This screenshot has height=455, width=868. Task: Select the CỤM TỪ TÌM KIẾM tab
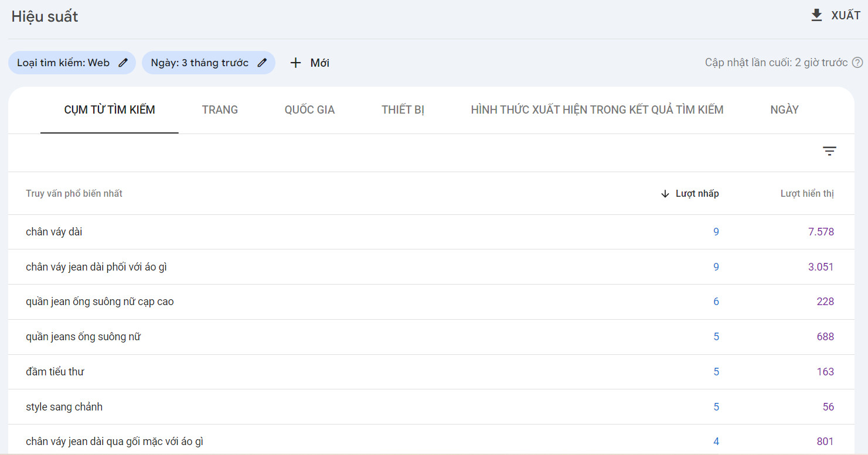click(110, 110)
